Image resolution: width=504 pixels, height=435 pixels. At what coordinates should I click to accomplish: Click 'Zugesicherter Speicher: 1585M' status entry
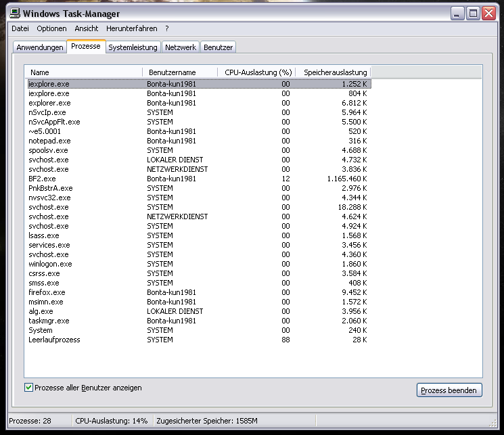207,421
